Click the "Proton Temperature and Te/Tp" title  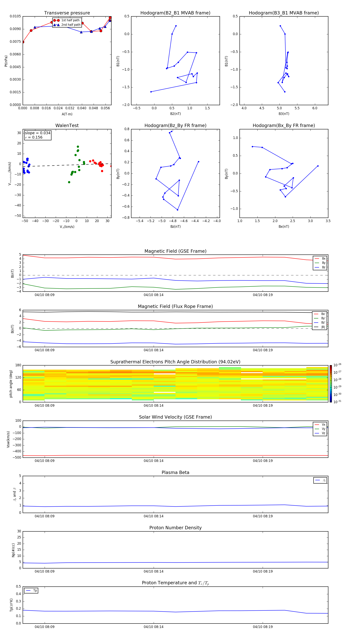point(175,583)
